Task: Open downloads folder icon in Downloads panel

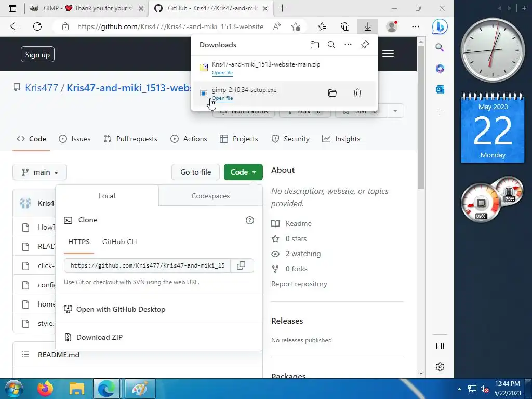Action: (x=315, y=45)
